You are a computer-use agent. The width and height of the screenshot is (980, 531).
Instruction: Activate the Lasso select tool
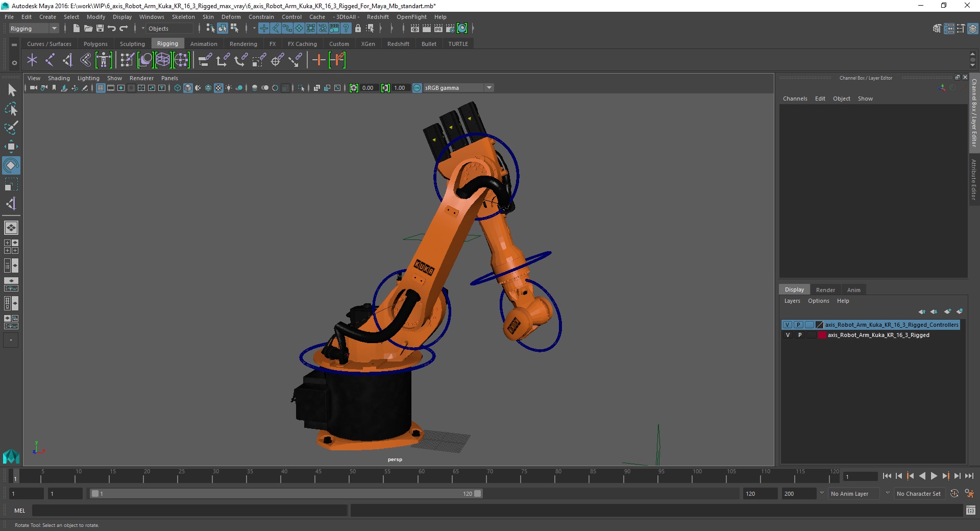click(11, 109)
